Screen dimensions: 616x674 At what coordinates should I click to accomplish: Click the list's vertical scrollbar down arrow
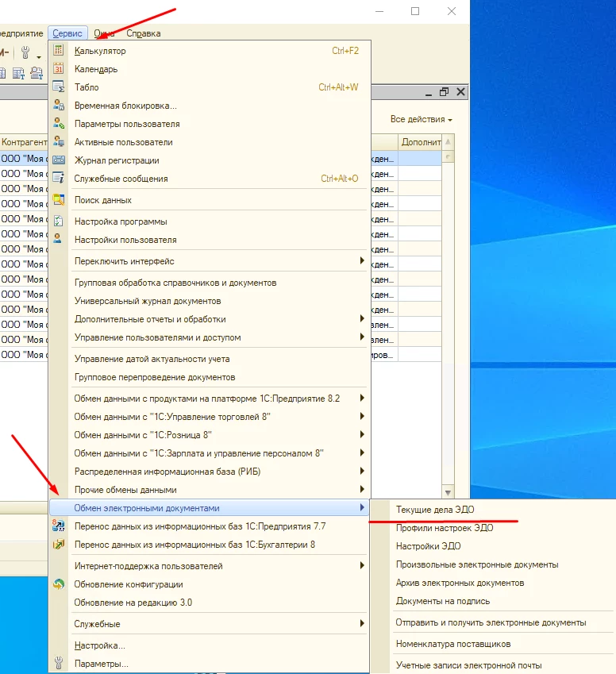(x=448, y=492)
